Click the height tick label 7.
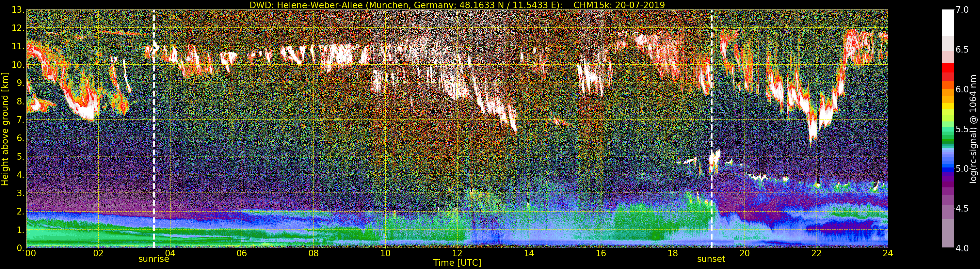Image resolution: width=980 pixels, height=269 pixels. tap(20, 120)
